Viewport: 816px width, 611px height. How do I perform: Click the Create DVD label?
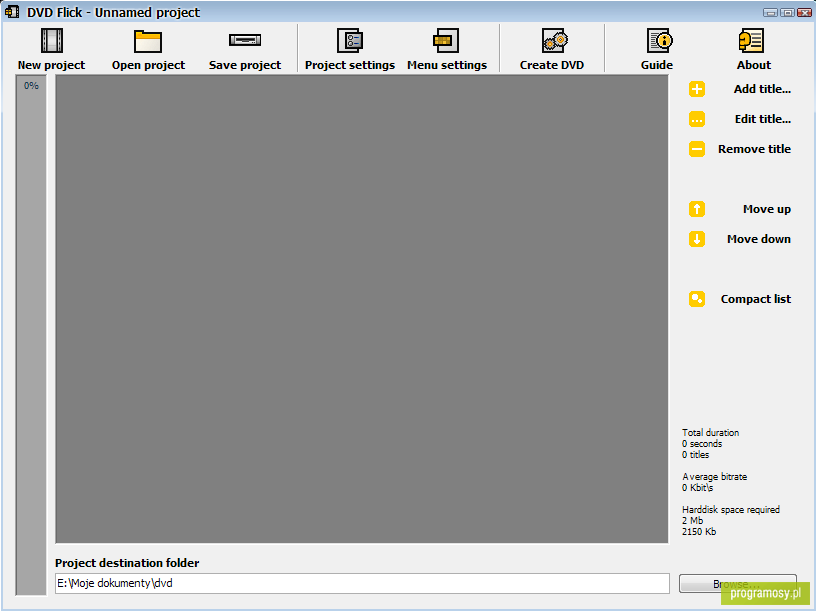tap(552, 65)
